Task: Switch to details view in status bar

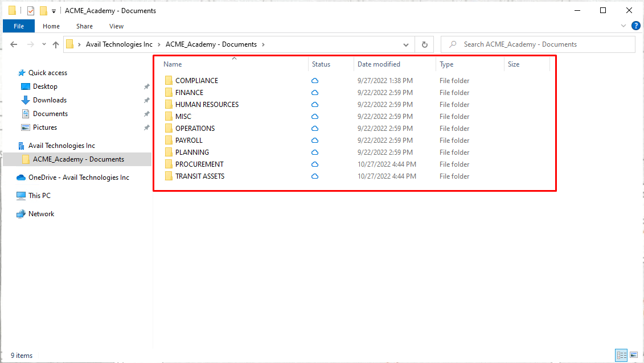Action: tap(621, 355)
